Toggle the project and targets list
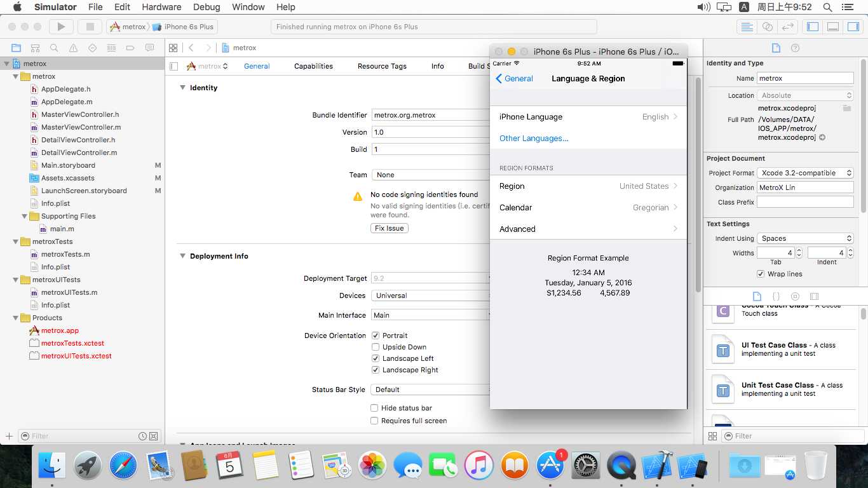 pos(174,66)
